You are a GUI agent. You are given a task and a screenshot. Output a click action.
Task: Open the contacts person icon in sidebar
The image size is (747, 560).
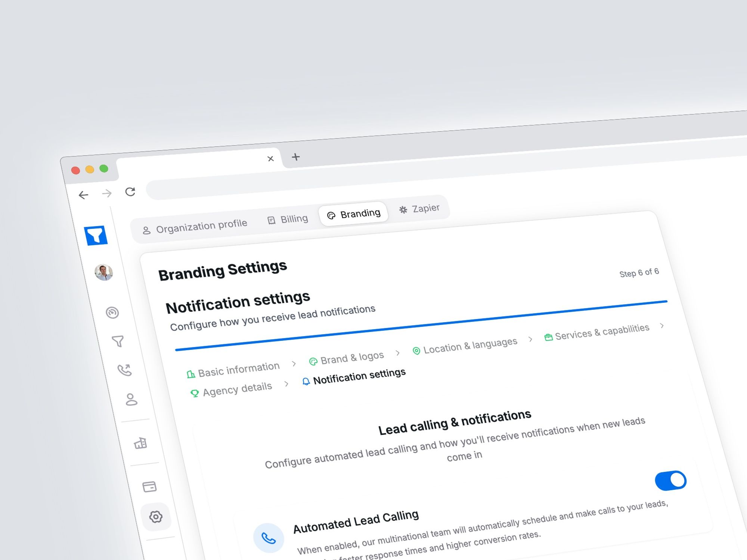click(131, 399)
